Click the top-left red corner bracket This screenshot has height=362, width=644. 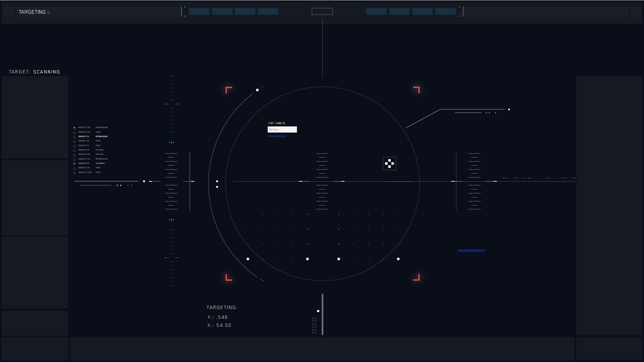coord(229,90)
